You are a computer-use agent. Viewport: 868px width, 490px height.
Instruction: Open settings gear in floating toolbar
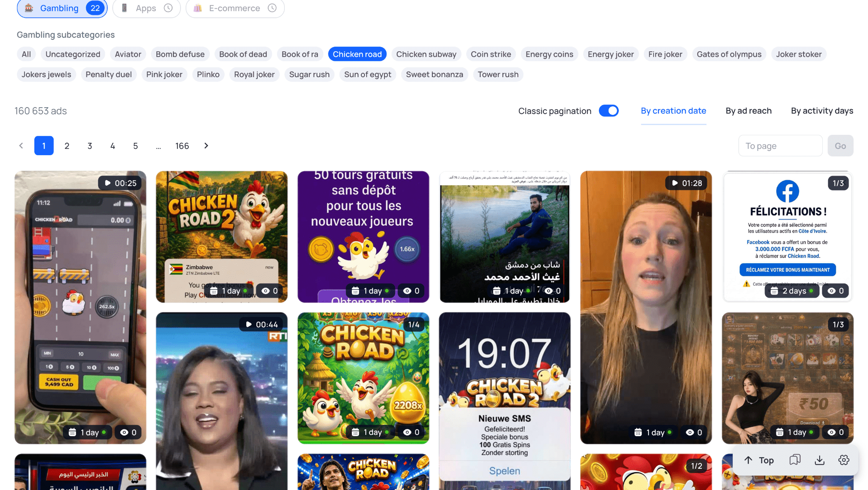[844, 460]
